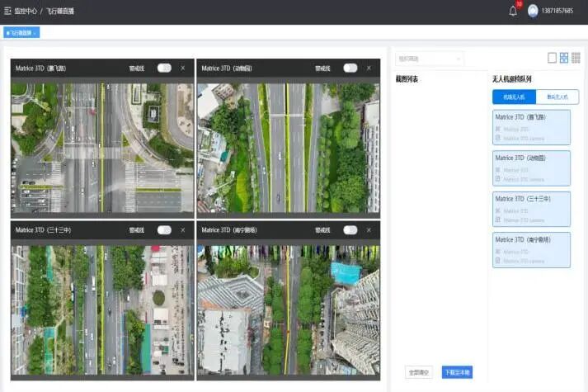Close the Matrice 3TD (动物园) video panel
The height and width of the screenshot is (392, 588).
tap(369, 68)
